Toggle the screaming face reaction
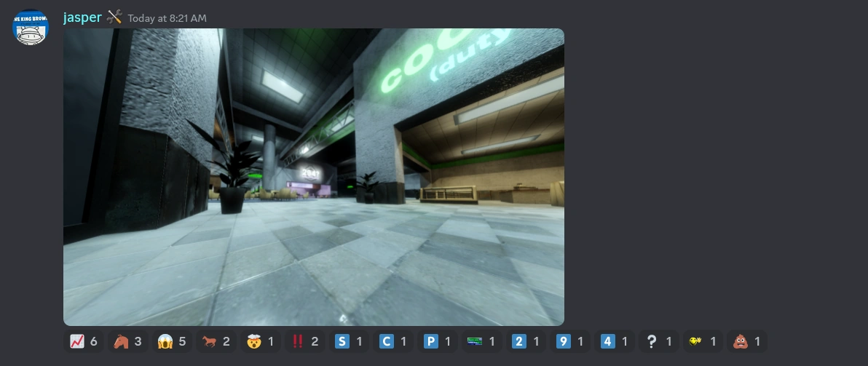This screenshot has height=366, width=868. pyautogui.click(x=172, y=342)
